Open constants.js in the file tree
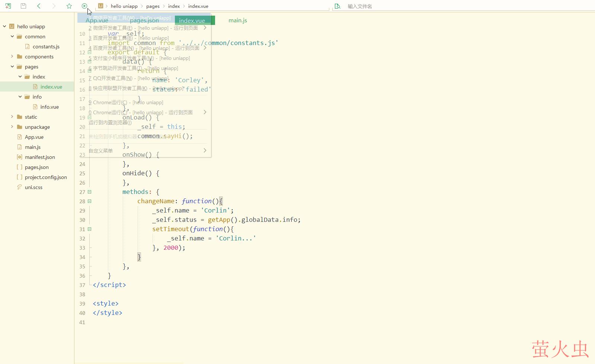Image resolution: width=595 pixels, height=364 pixels. 46,47
